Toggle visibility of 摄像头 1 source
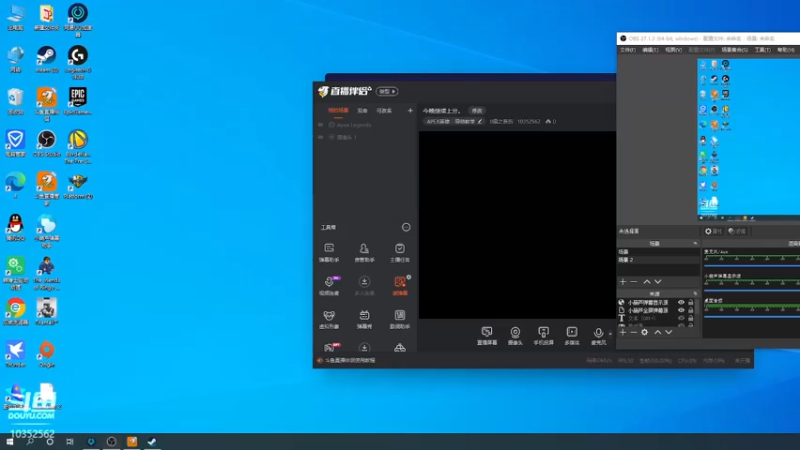Viewport: 800px width, 450px height. tap(320, 137)
